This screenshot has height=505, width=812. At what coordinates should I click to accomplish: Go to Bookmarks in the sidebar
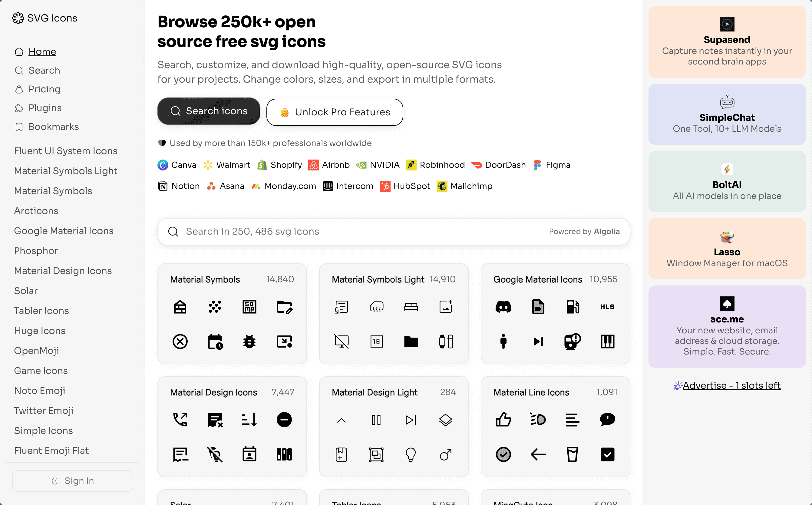point(54,127)
